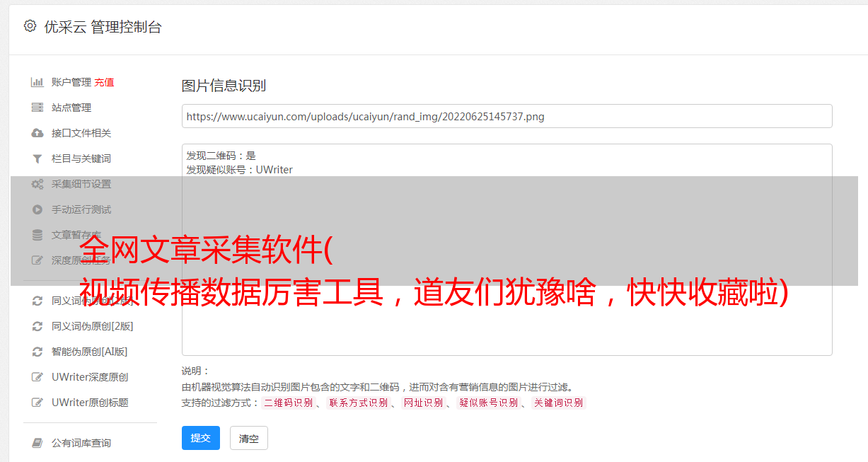Screen dimensions: 868x462
Task: Click the image URL input field
Action: point(507,116)
